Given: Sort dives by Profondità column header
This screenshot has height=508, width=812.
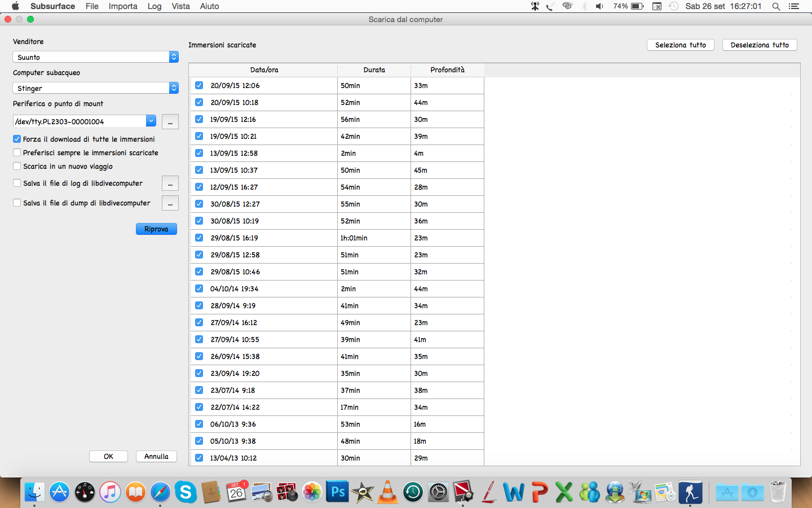Looking at the screenshot, I should [x=447, y=70].
